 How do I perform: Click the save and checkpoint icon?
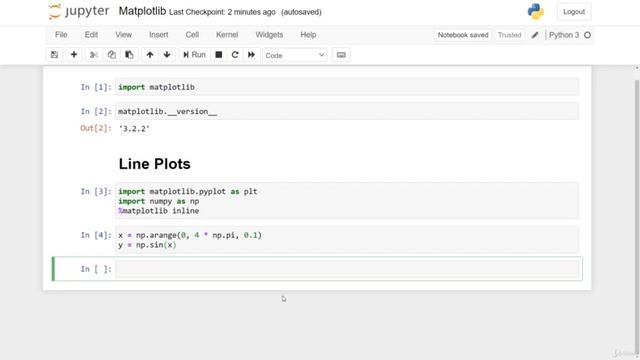[54, 55]
